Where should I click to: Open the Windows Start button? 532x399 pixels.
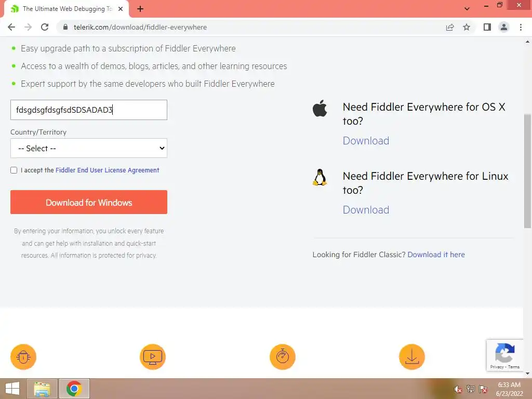12,389
